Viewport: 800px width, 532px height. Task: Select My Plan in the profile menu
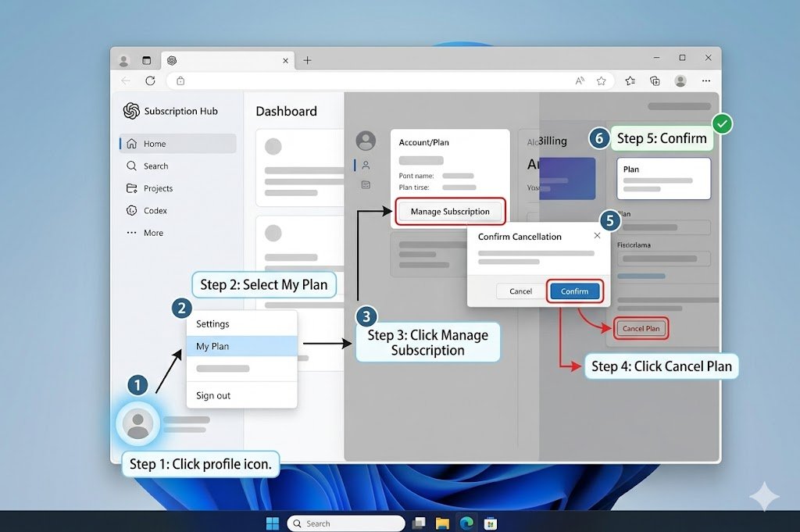coord(242,346)
